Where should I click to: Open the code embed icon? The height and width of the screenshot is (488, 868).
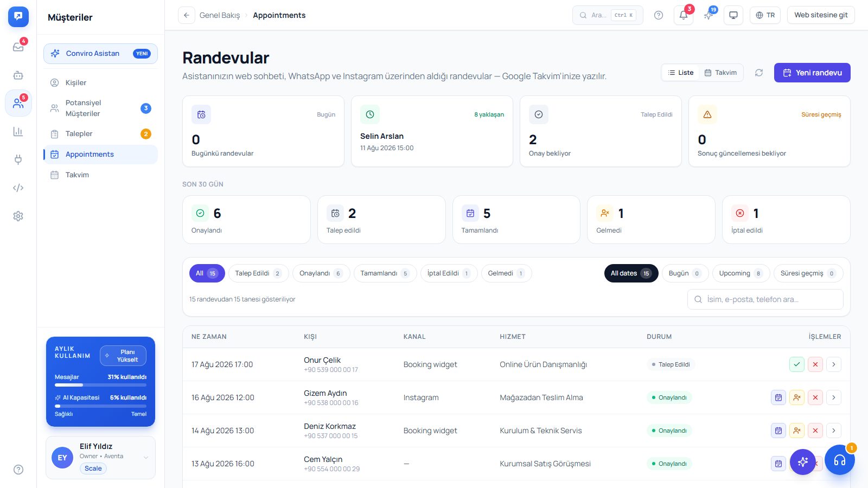pos(18,188)
